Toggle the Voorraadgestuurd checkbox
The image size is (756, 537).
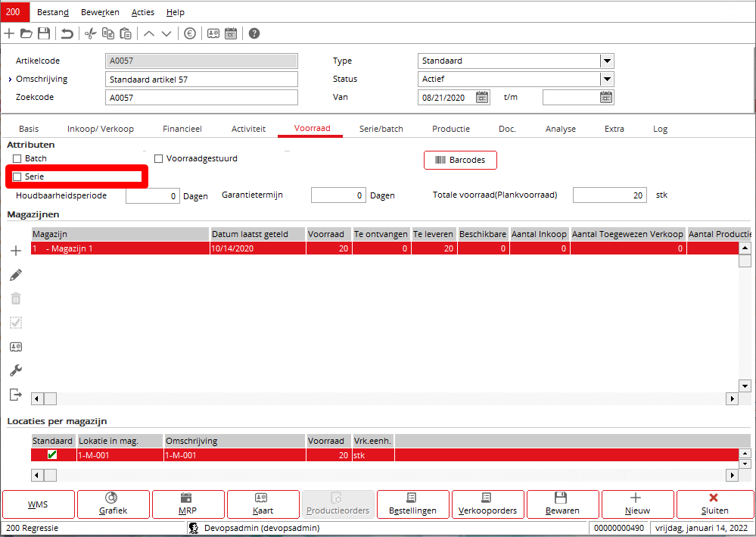pyautogui.click(x=159, y=158)
